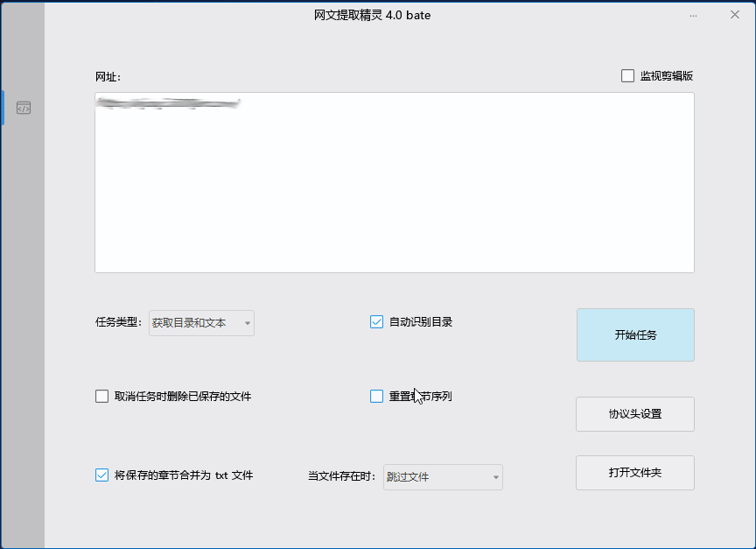Click 打开文件夹 to open the folder
The image size is (756, 549).
coord(634,472)
